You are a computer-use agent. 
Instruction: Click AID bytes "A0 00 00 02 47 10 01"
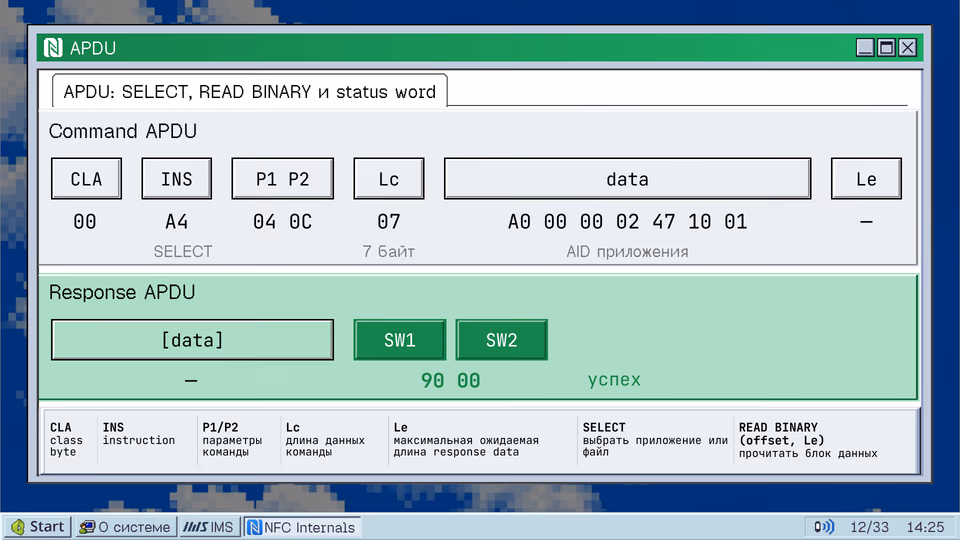point(628,222)
